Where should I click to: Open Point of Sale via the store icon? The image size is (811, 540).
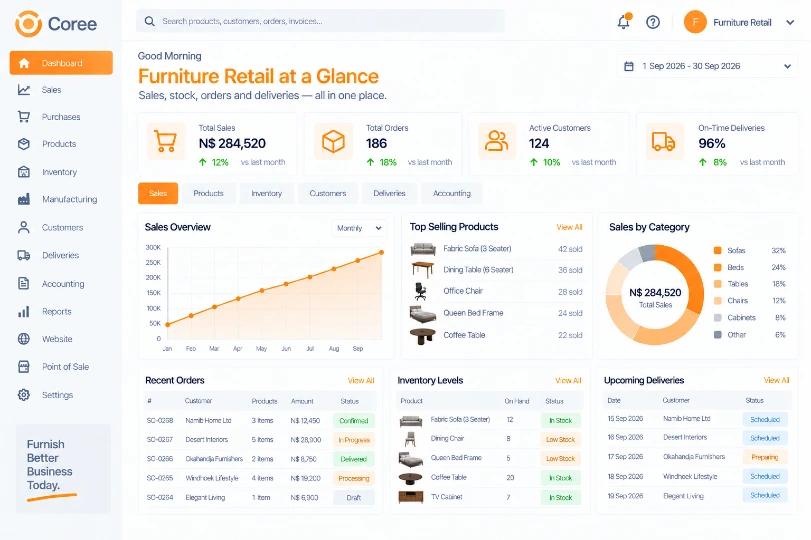pyautogui.click(x=24, y=367)
